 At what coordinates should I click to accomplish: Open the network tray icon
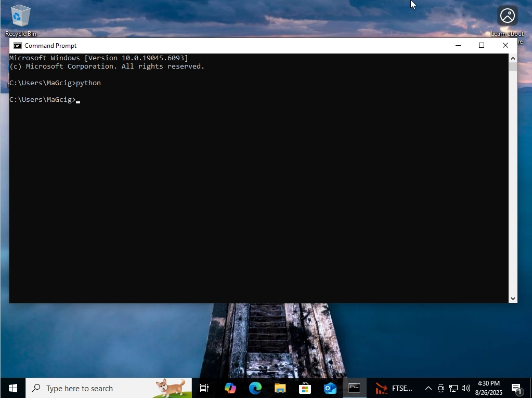coord(453,388)
